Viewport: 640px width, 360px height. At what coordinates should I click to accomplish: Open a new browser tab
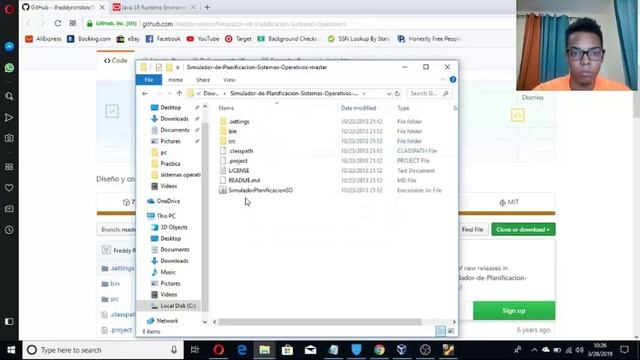click(207, 7)
